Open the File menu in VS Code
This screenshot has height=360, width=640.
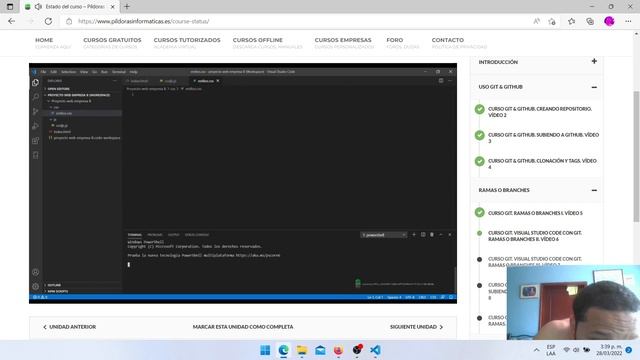(x=43, y=72)
